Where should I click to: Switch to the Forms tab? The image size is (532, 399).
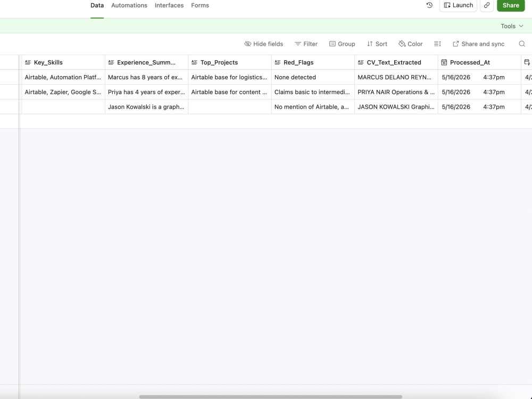(200, 5)
